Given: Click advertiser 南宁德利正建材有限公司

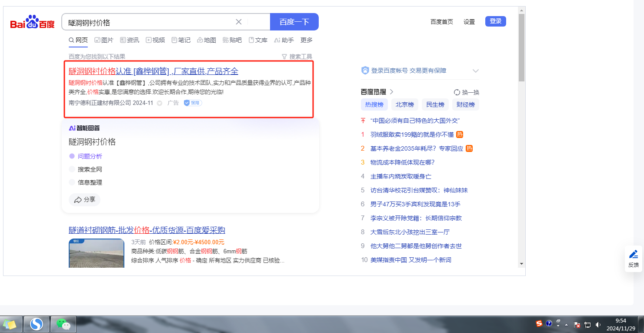Looking at the screenshot, I should coord(100,103).
